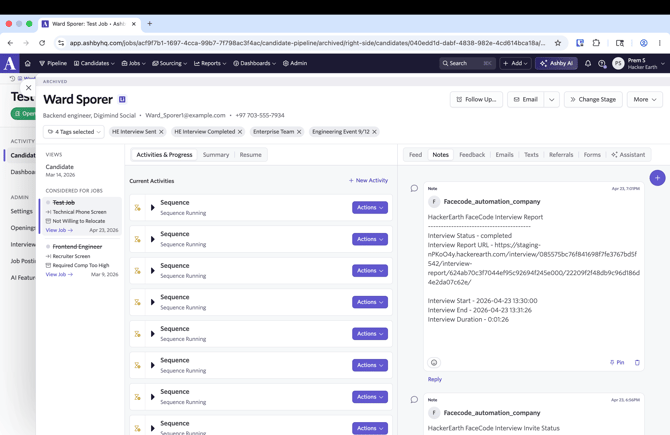This screenshot has width=670, height=435.
Task: Click the Follow Up button
Action: pos(476,100)
